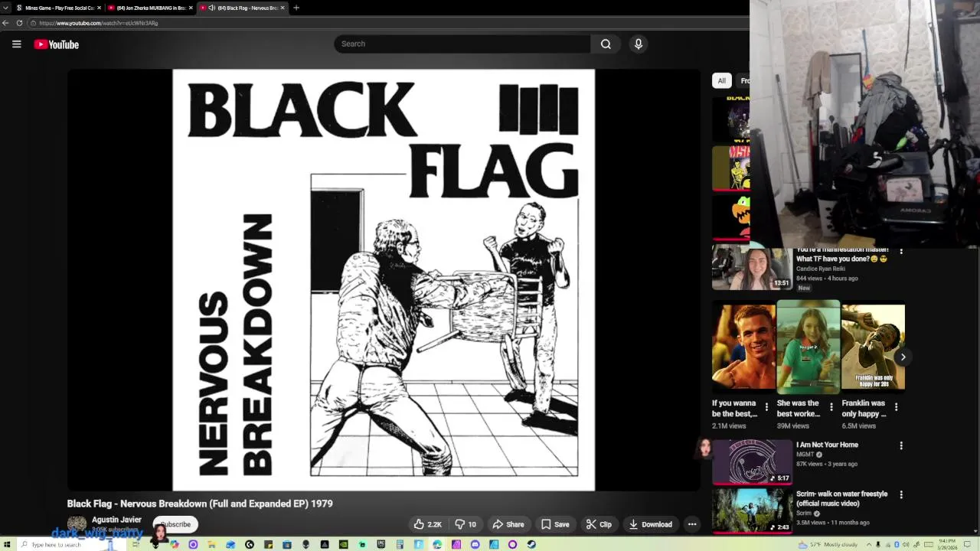This screenshot has width=980, height=551.
Task: Reload the page with browser refresh icon
Action: 19,23
